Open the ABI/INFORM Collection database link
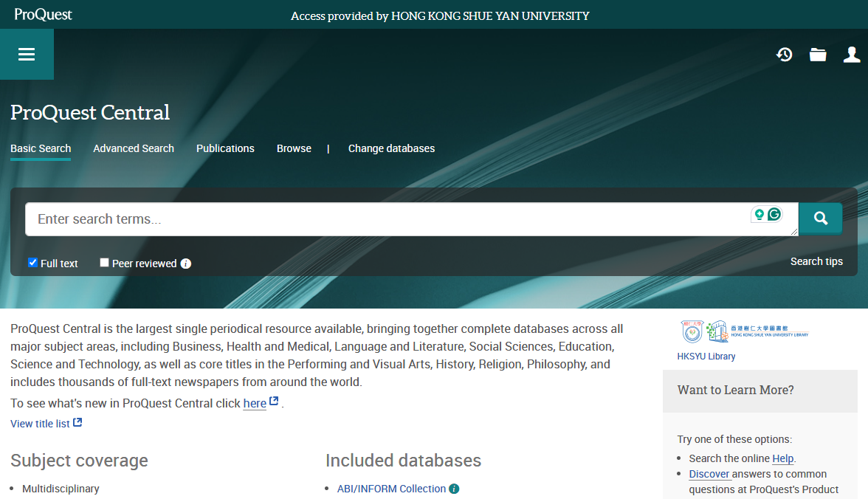The width and height of the screenshot is (868, 499). click(x=391, y=489)
